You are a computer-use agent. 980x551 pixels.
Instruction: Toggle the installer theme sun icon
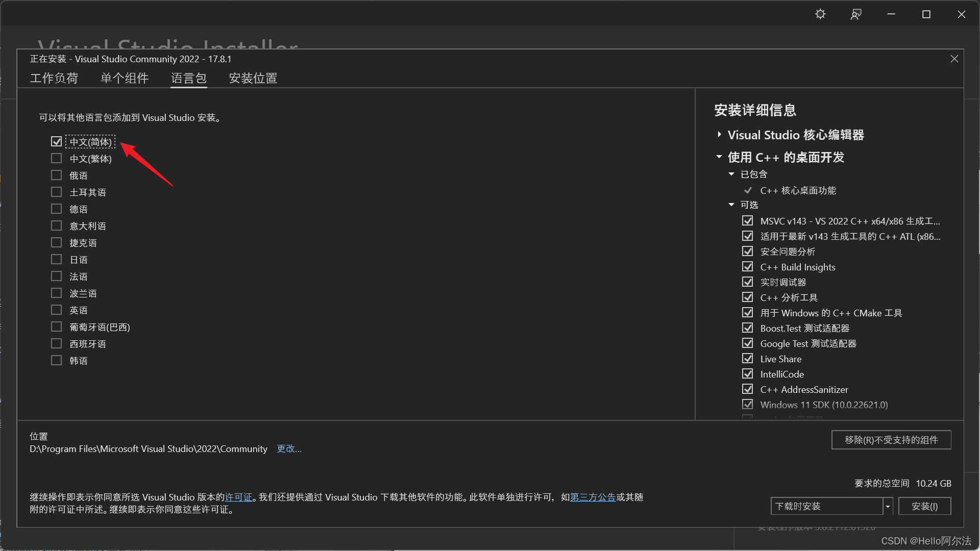(x=820, y=14)
